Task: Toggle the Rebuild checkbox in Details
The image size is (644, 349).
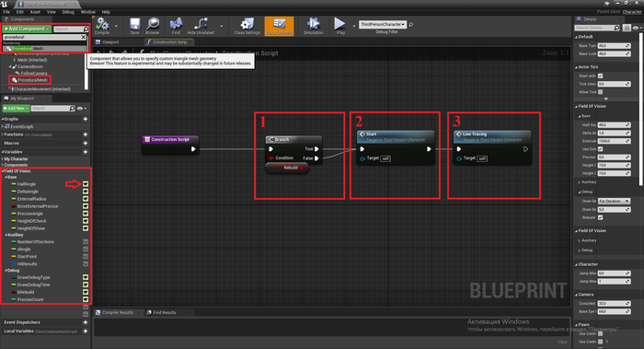Action: [601, 217]
